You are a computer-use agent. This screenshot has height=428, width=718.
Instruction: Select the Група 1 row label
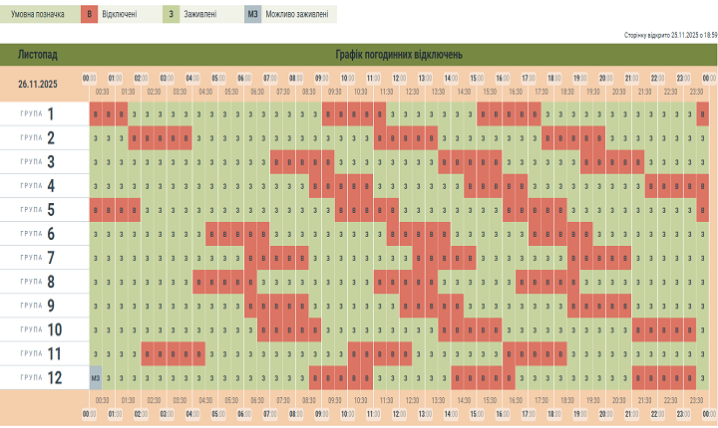pyautogui.click(x=40, y=114)
